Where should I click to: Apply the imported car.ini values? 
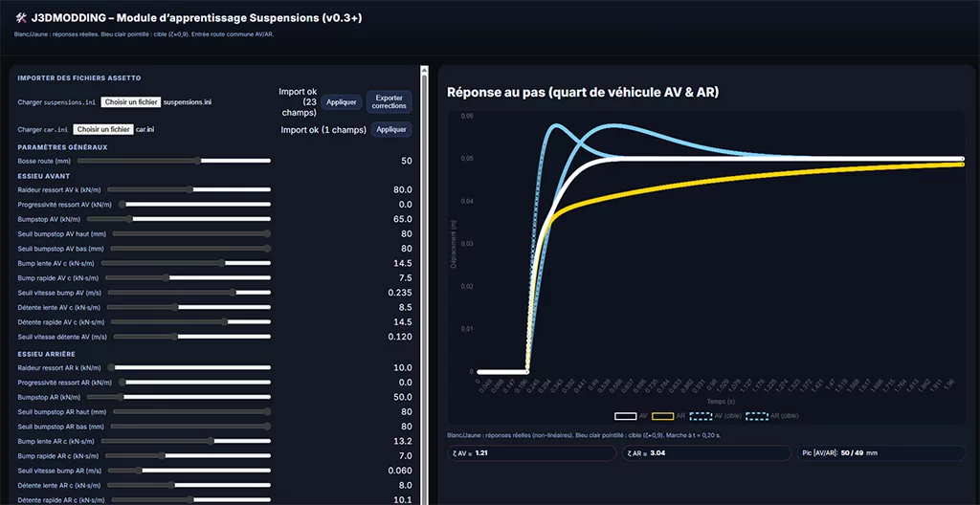390,129
